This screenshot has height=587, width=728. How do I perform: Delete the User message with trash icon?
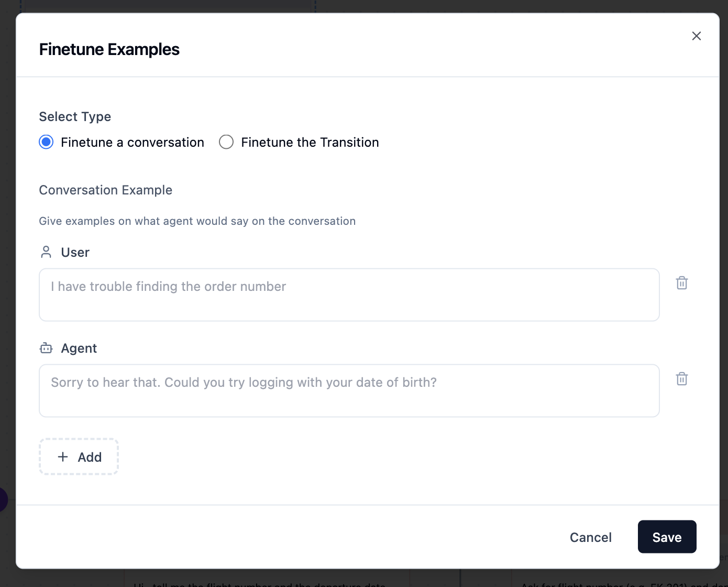coord(681,283)
